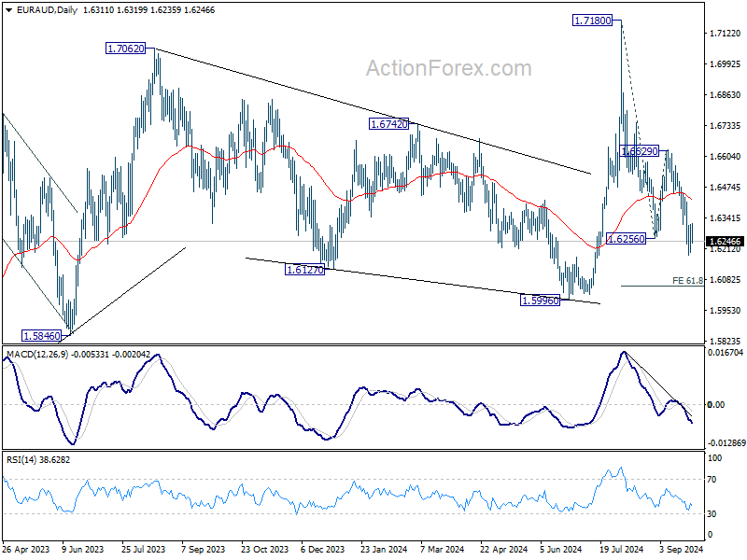The image size is (747, 560).
Task: Click the 22 Apr 2024 date label
Action: tap(503, 549)
